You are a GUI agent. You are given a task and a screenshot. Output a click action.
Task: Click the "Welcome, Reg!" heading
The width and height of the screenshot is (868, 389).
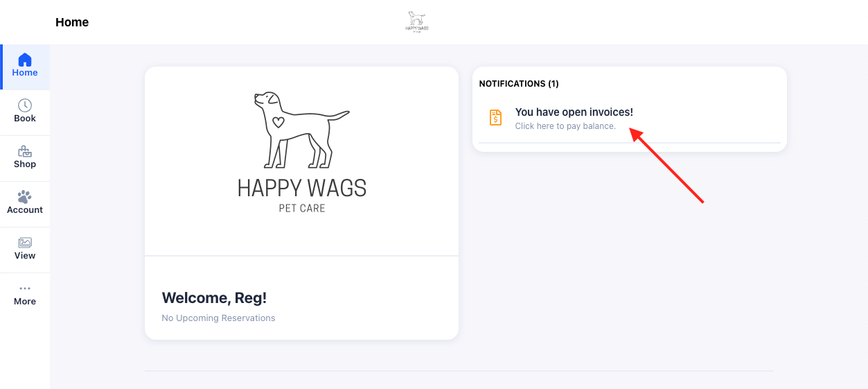click(x=214, y=298)
